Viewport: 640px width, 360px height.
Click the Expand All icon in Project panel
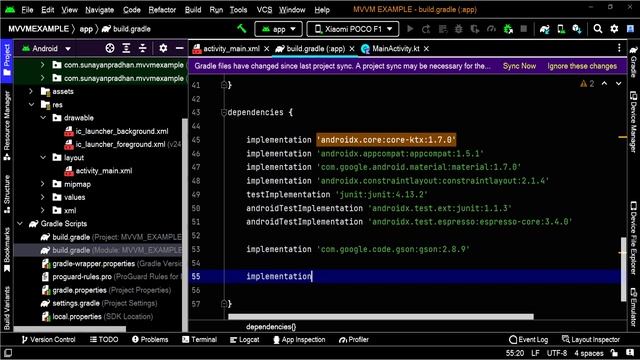(126, 48)
